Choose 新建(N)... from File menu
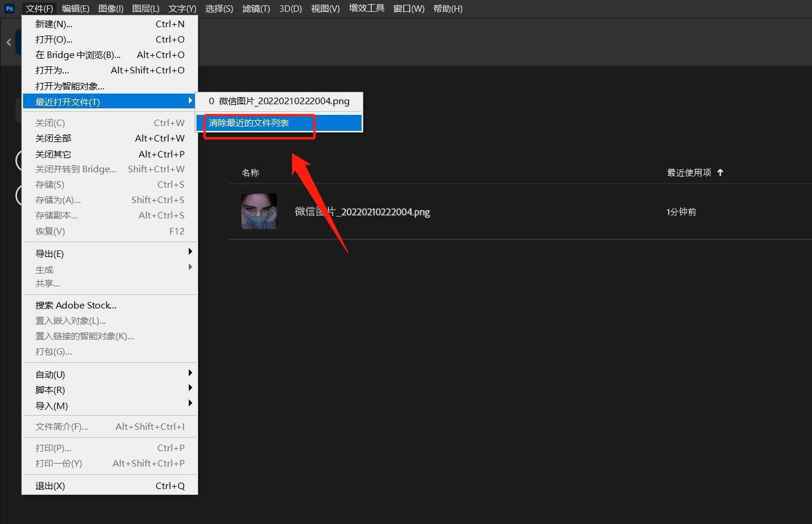Viewport: 812px width, 524px height. point(110,24)
